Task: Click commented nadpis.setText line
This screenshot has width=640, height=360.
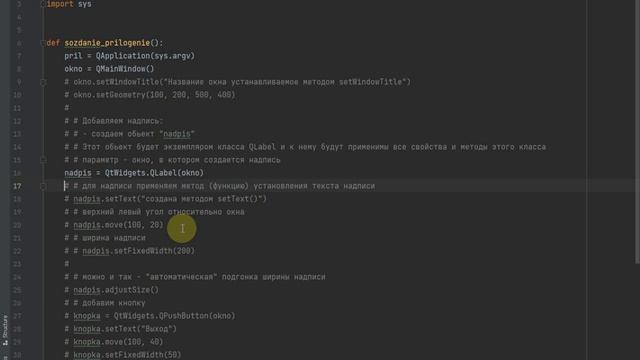Action: [x=165, y=199]
